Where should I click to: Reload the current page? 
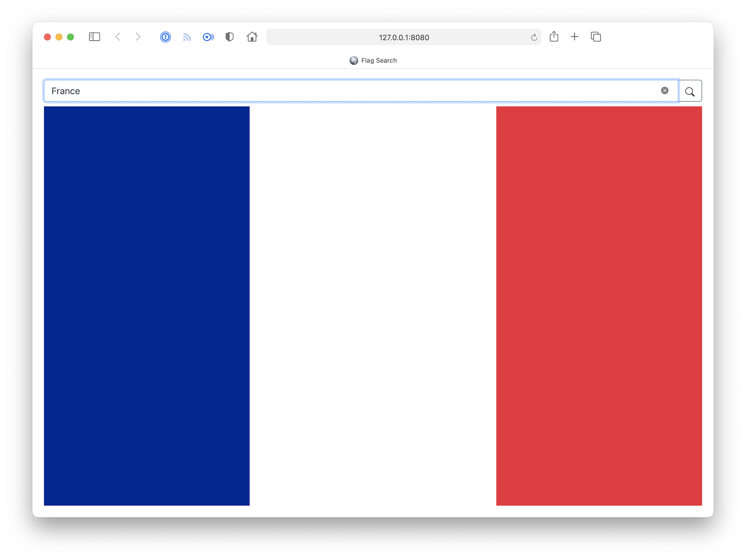(x=534, y=37)
